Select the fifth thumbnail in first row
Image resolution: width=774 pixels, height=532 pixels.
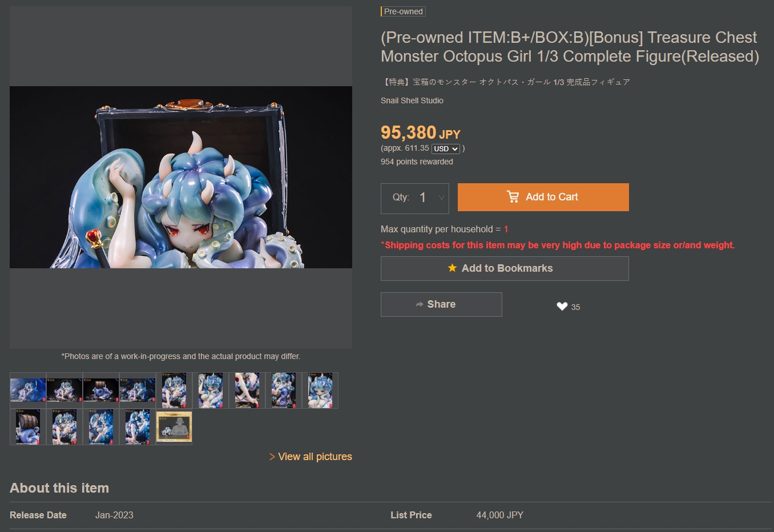pos(174,390)
